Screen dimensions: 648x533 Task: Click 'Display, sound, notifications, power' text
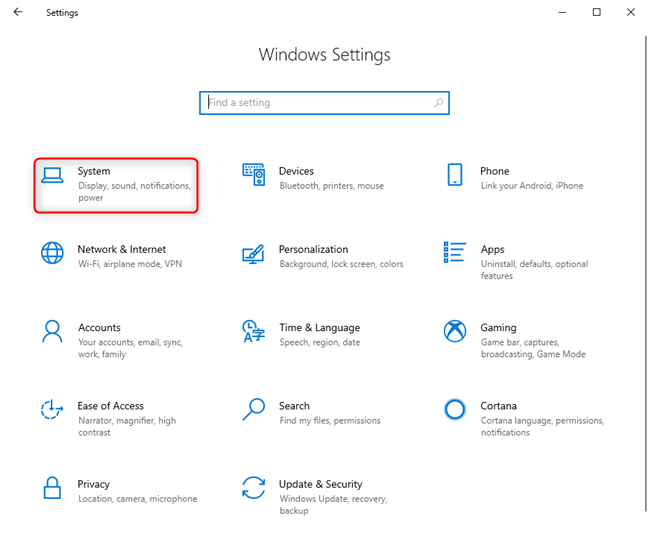(x=134, y=192)
